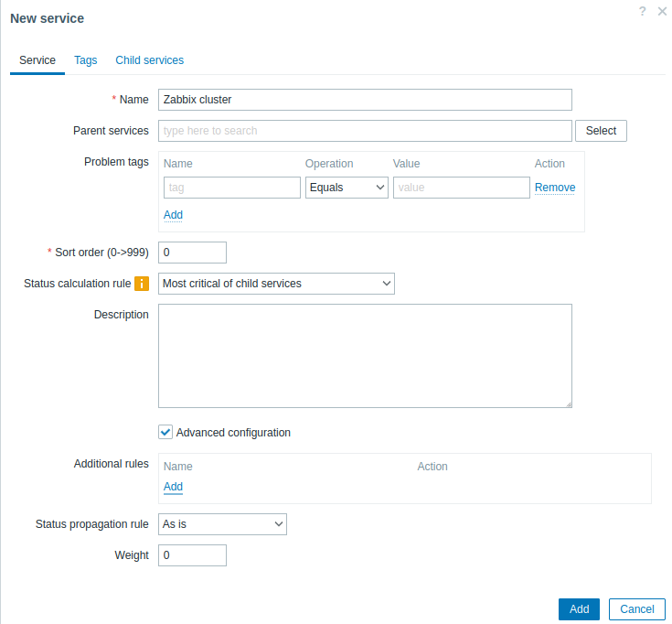Open the Child services tab
Image resolution: width=672 pixels, height=624 pixels.
pyautogui.click(x=149, y=60)
